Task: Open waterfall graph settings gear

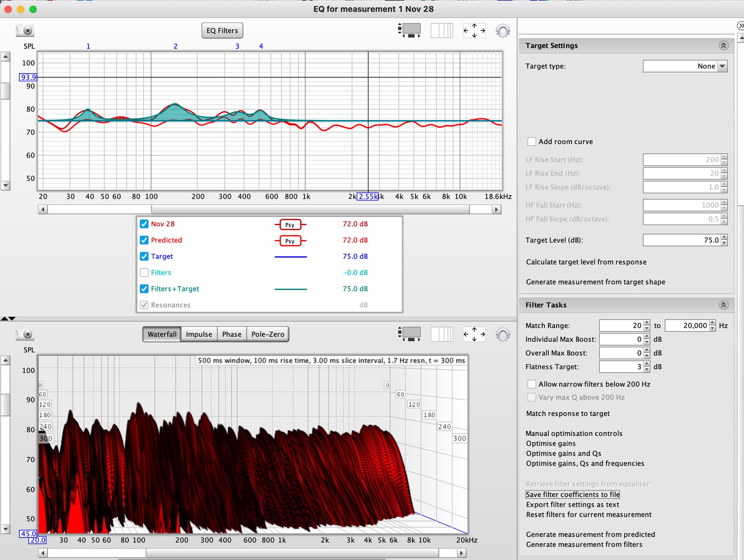Action: [503, 334]
